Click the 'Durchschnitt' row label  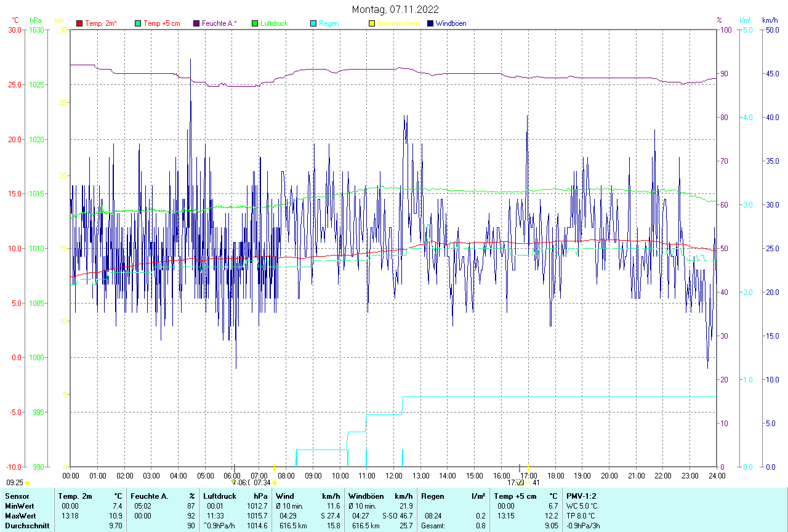[26, 526]
